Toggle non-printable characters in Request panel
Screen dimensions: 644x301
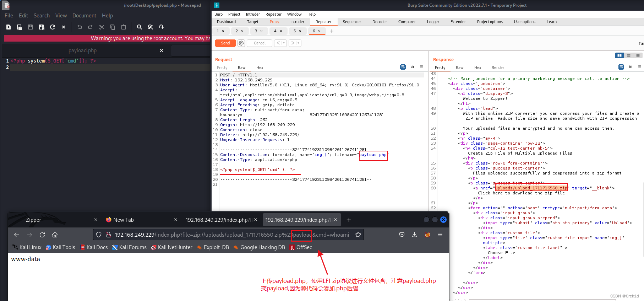(x=412, y=67)
